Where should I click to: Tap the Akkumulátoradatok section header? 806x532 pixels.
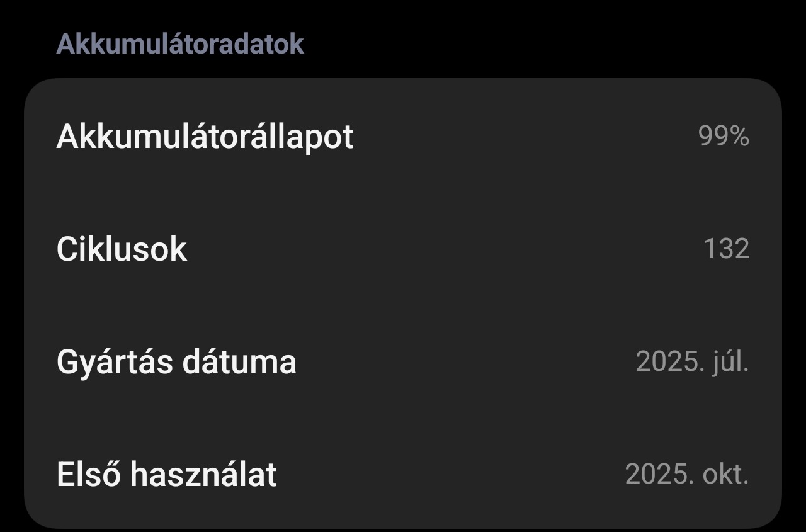(180, 44)
